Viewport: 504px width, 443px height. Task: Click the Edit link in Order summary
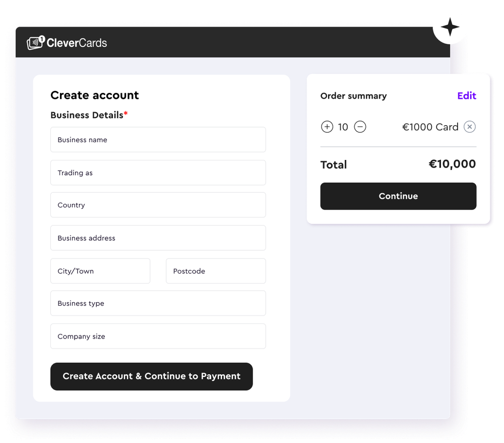467,96
